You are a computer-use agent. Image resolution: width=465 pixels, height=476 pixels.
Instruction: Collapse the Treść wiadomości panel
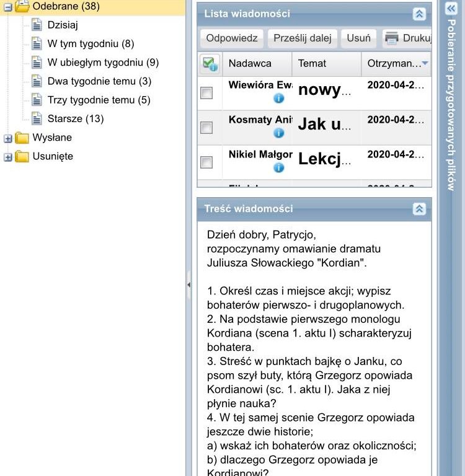coord(419,209)
